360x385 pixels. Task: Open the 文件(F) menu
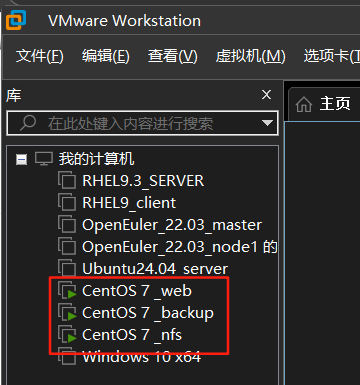coord(40,56)
